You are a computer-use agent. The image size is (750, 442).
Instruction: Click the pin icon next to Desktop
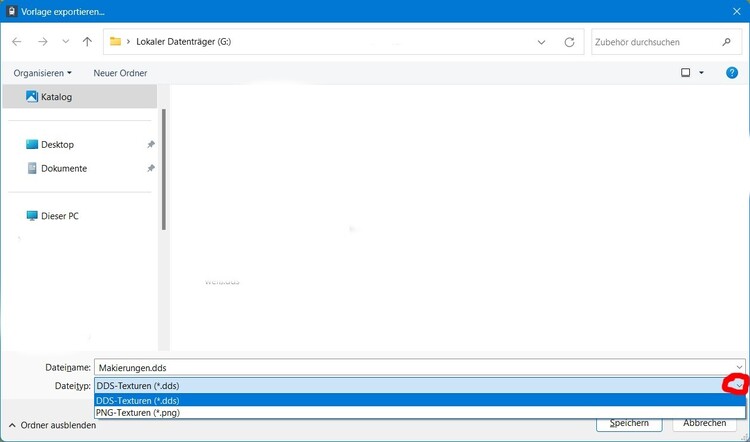click(x=151, y=144)
